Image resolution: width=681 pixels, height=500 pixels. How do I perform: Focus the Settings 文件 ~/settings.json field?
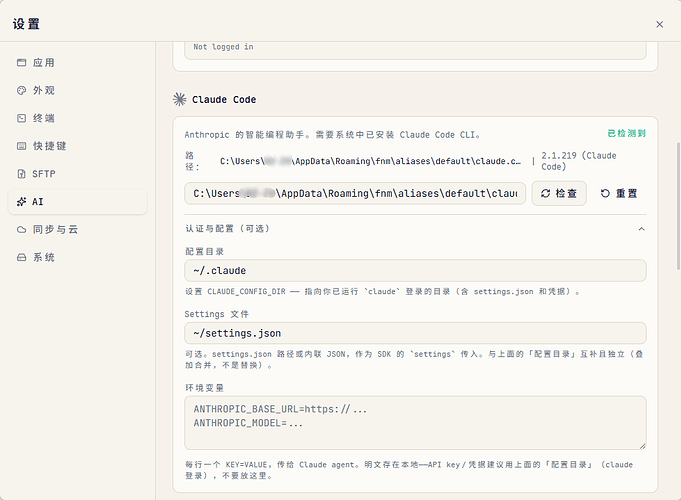pos(415,333)
